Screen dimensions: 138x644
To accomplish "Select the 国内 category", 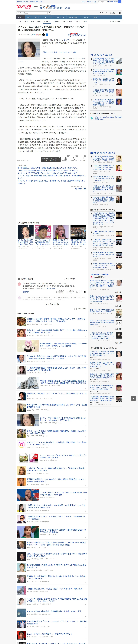I will click(26, 21).
